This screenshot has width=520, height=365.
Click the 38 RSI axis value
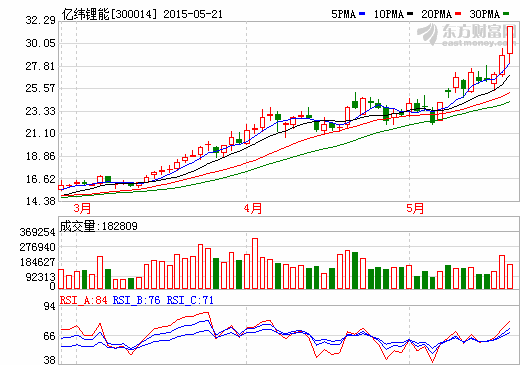(x=50, y=360)
